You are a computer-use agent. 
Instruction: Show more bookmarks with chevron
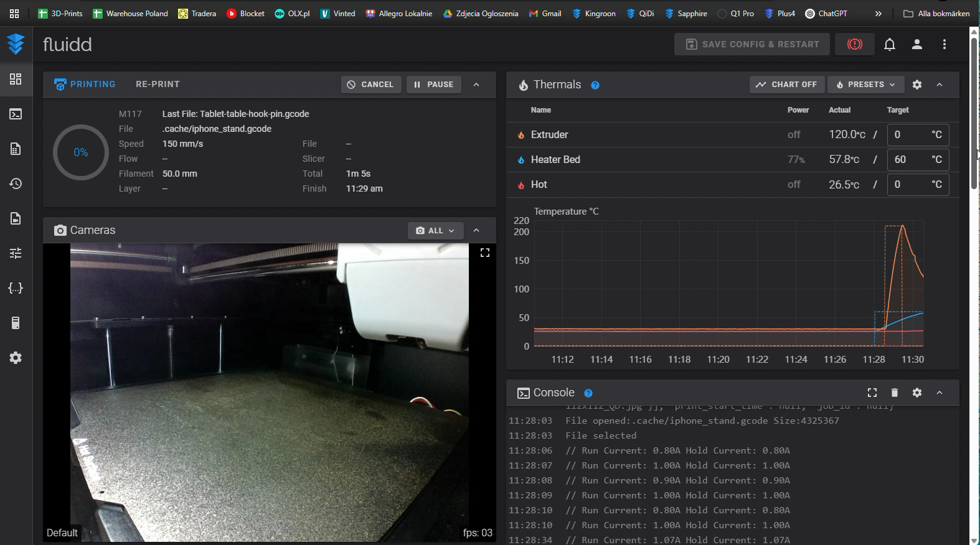pos(878,14)
